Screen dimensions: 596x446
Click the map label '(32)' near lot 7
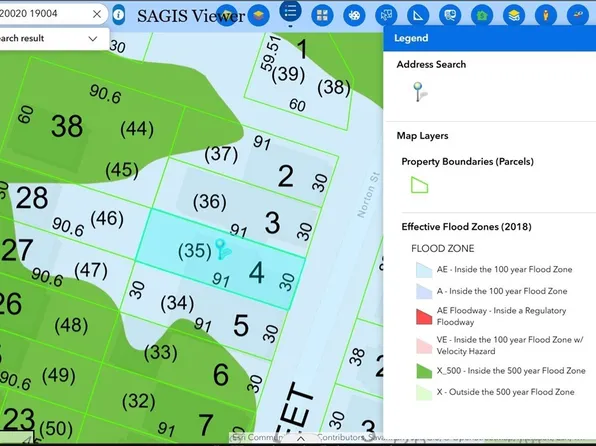coord(139,401)
